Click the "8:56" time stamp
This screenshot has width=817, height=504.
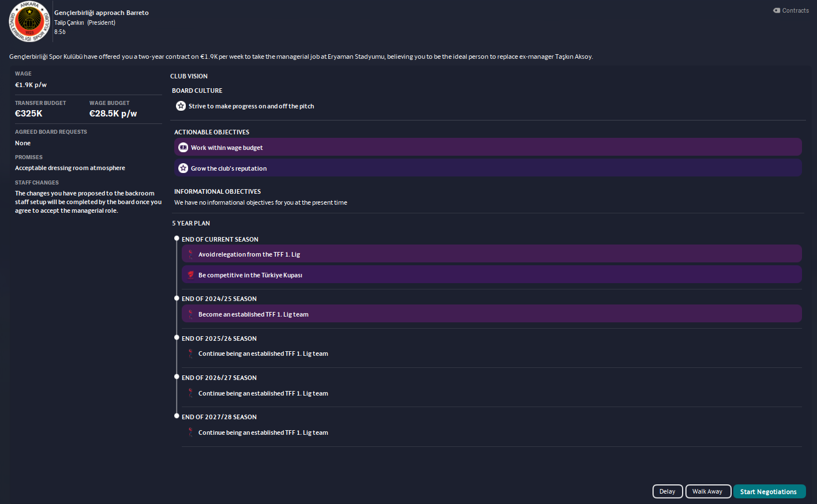click(60, 32)
